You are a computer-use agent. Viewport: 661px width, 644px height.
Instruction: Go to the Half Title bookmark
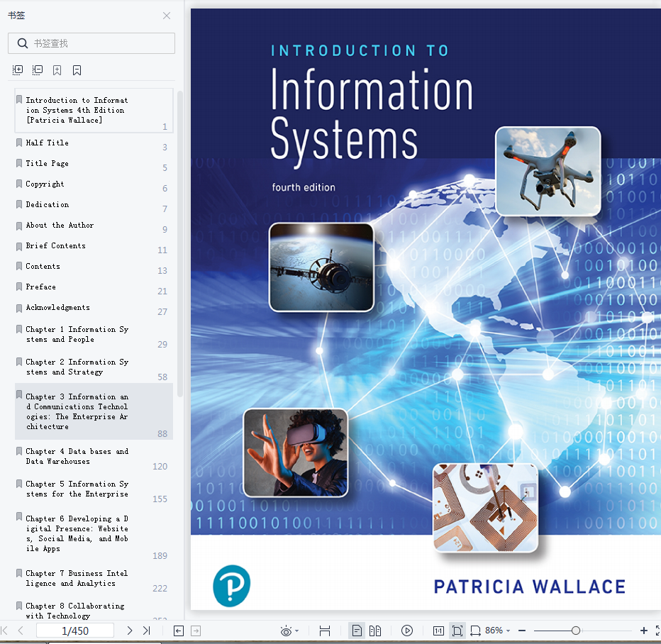[94, 143]
